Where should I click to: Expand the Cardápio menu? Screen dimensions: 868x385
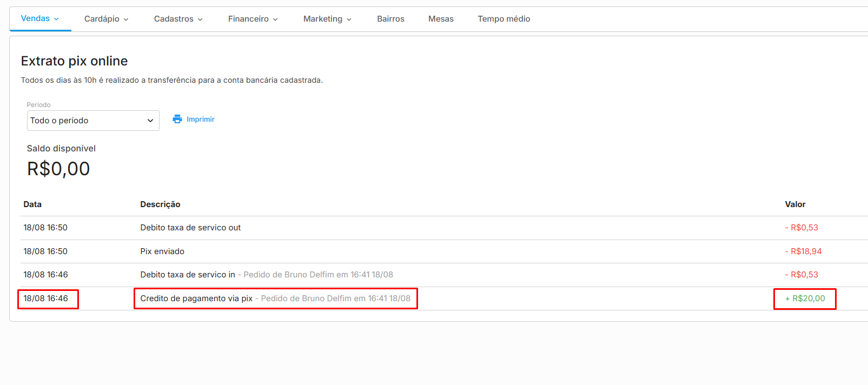[x=106, y=19]
